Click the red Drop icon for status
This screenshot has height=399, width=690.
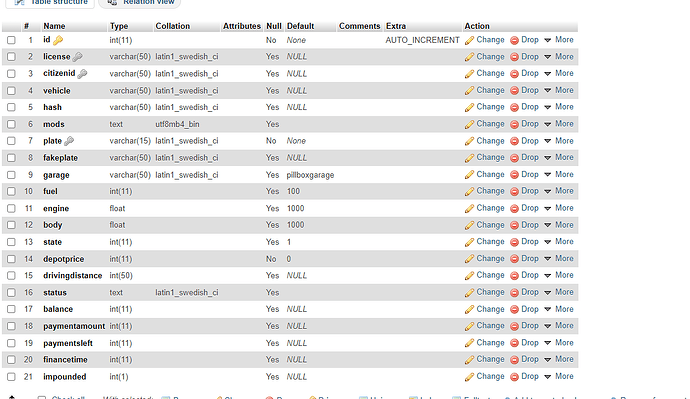pyautogui.click(x=514, y=293)
